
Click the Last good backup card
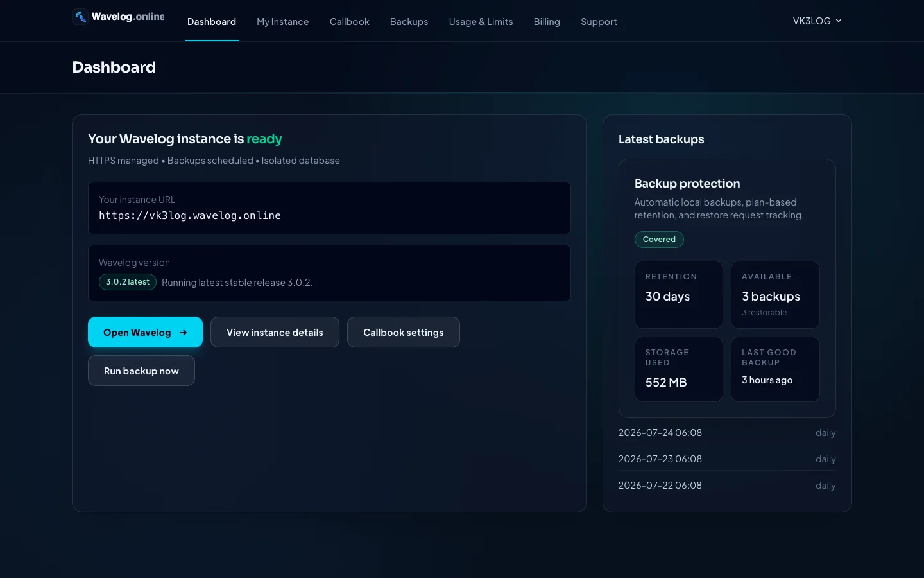point(775,369)
